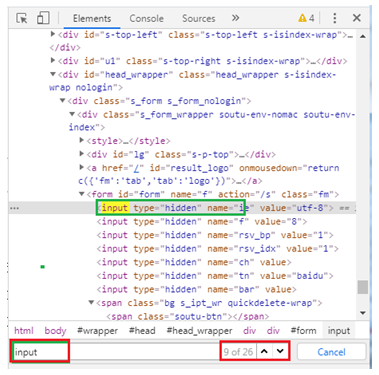Select the hidden input named f
This screenshot has width=379, height=375.
[x=202, y=222]
